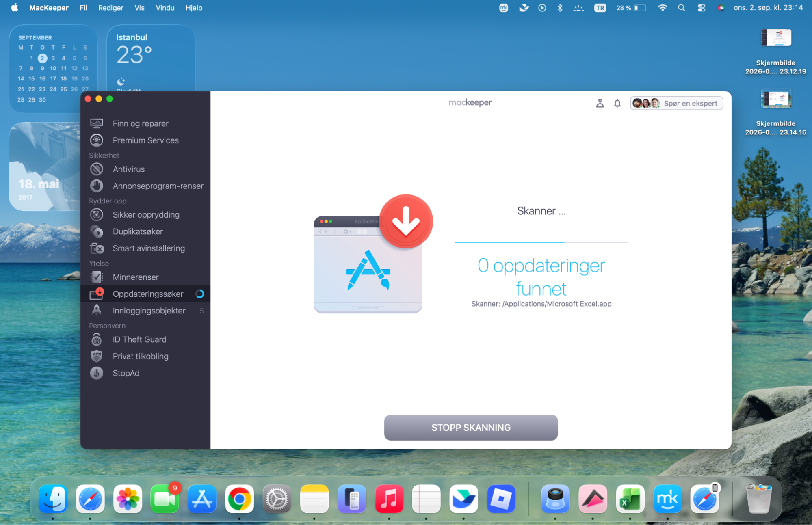
Task: Open Wi-Fi menu in menu bar
Action: (x=662, y=8)
